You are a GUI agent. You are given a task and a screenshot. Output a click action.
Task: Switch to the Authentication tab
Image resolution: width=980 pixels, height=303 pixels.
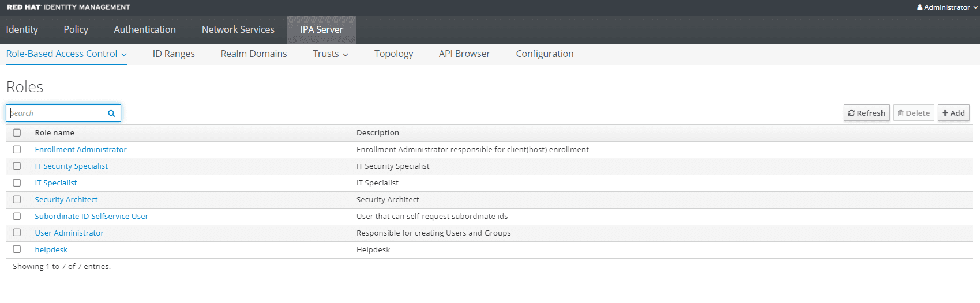pyautogui.click(x=145, y=29)
